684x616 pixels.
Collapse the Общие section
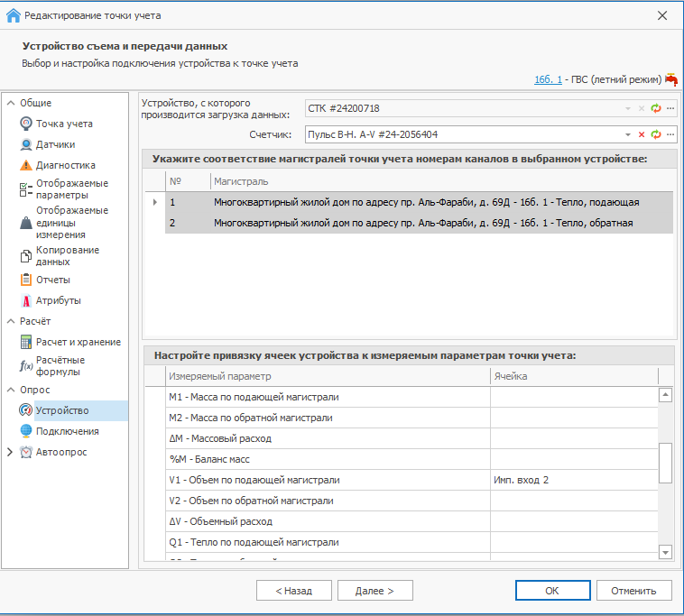10,103
